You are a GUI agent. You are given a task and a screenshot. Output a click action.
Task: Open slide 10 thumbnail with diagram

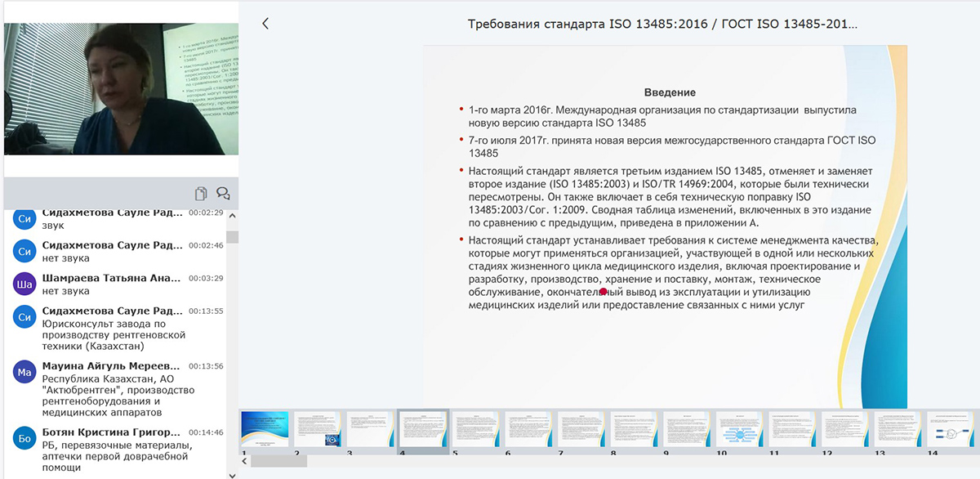coord(739,429)
